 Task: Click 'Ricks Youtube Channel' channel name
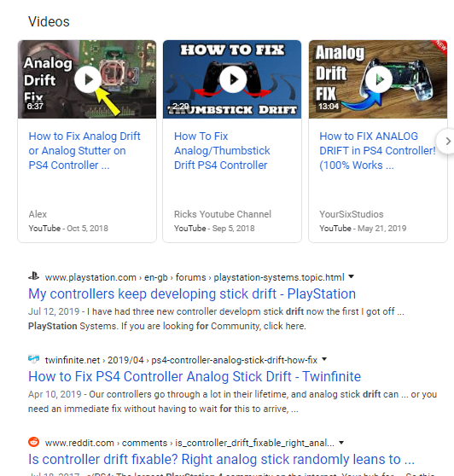point(223,214)
